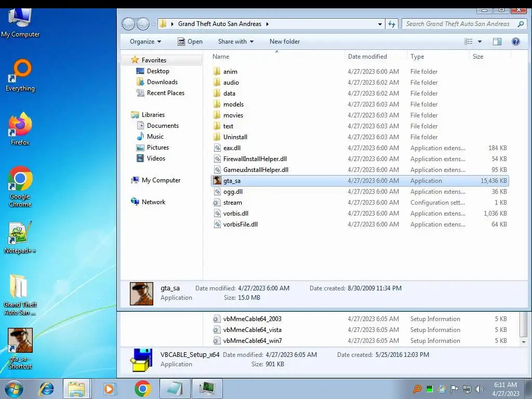Expand the address bar history dropdown
Image resolution: width=532 pixels, height=399 pixels.
pos(380,24)
